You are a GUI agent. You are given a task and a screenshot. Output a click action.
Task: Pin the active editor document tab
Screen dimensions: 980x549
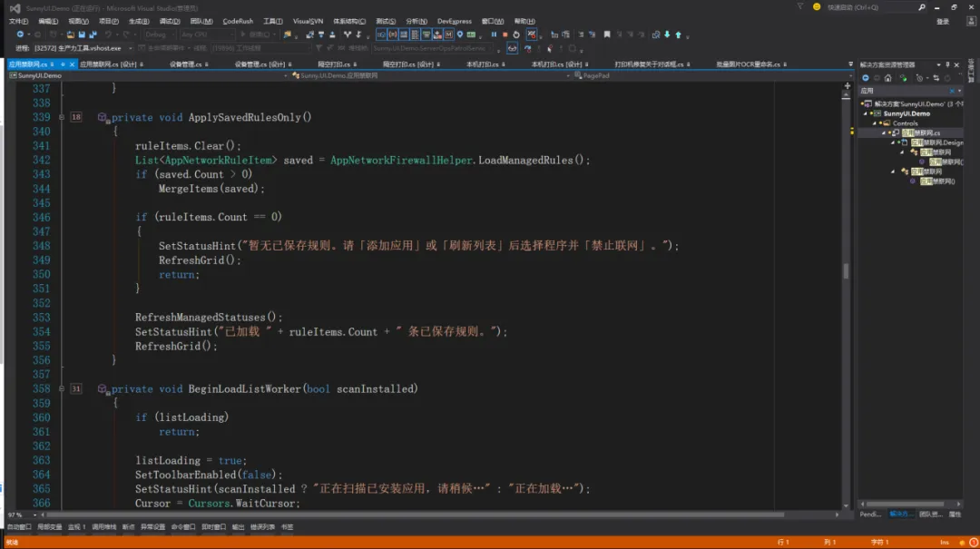(63, 64)
